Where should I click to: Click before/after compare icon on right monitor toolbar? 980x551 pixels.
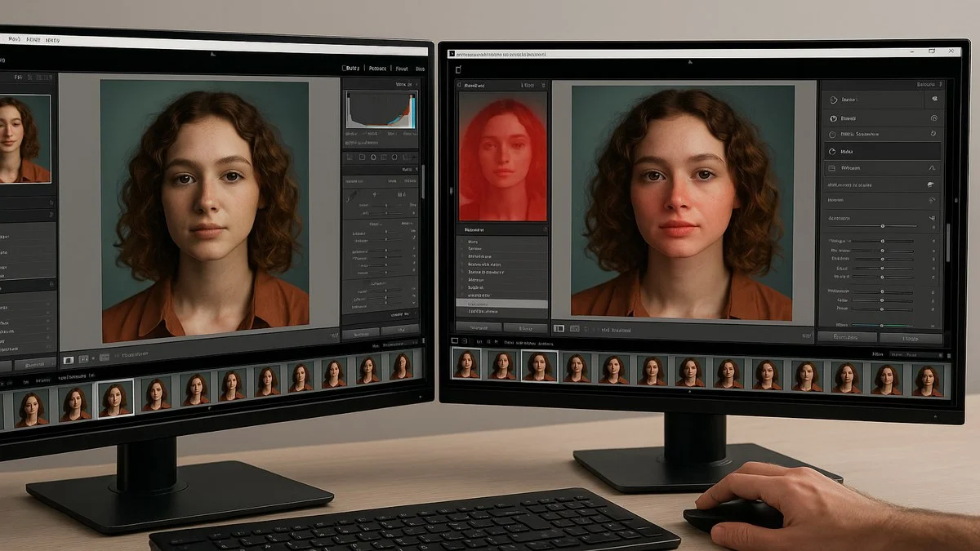[x=575, y=329]
